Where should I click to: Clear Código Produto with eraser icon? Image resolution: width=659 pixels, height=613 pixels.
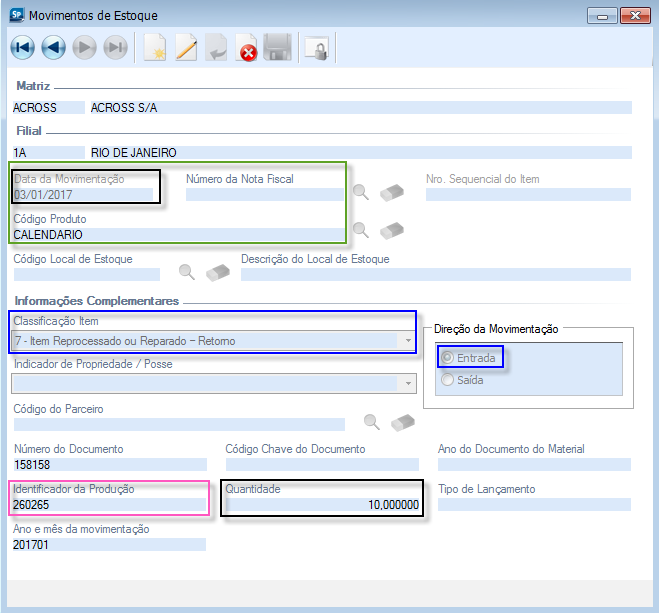392,230
